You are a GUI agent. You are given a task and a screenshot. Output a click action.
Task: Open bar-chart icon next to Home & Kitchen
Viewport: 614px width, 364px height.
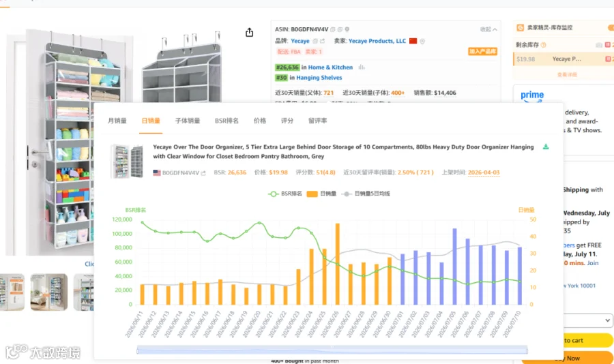[x=362, y=67]
